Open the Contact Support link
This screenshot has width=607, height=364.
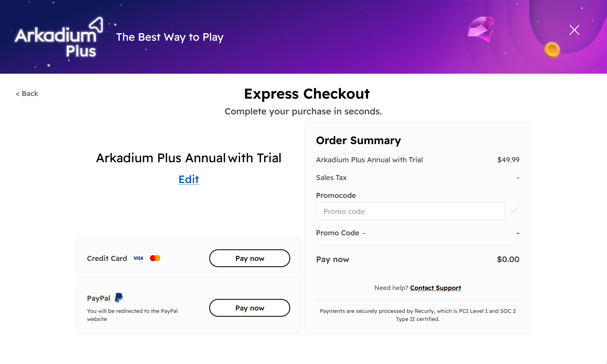(436, 288)
